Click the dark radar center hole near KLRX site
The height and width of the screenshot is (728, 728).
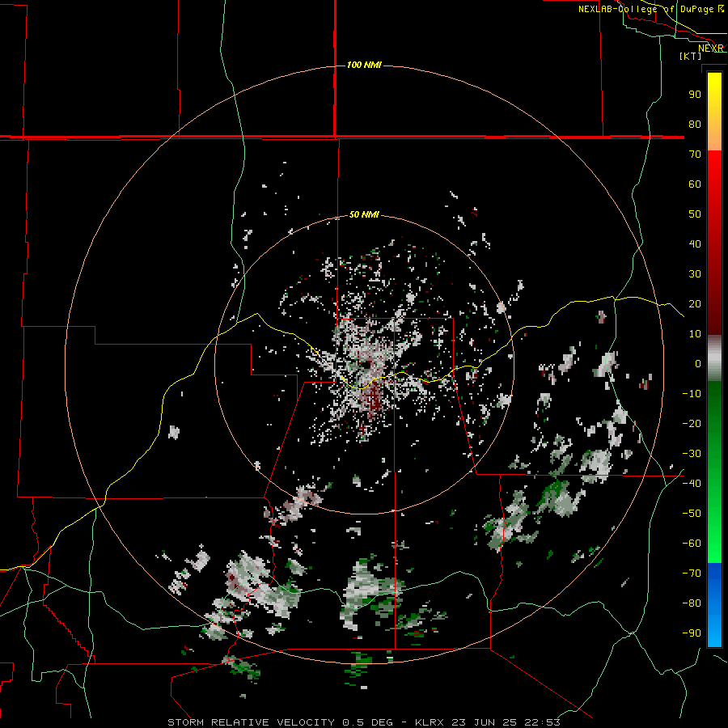point(366,365)
